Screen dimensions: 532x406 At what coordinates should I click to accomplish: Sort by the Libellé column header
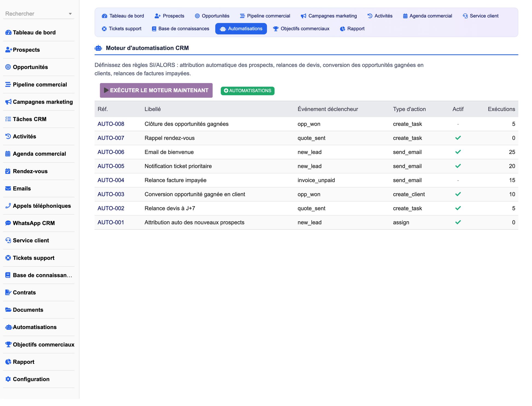[153, 109]
